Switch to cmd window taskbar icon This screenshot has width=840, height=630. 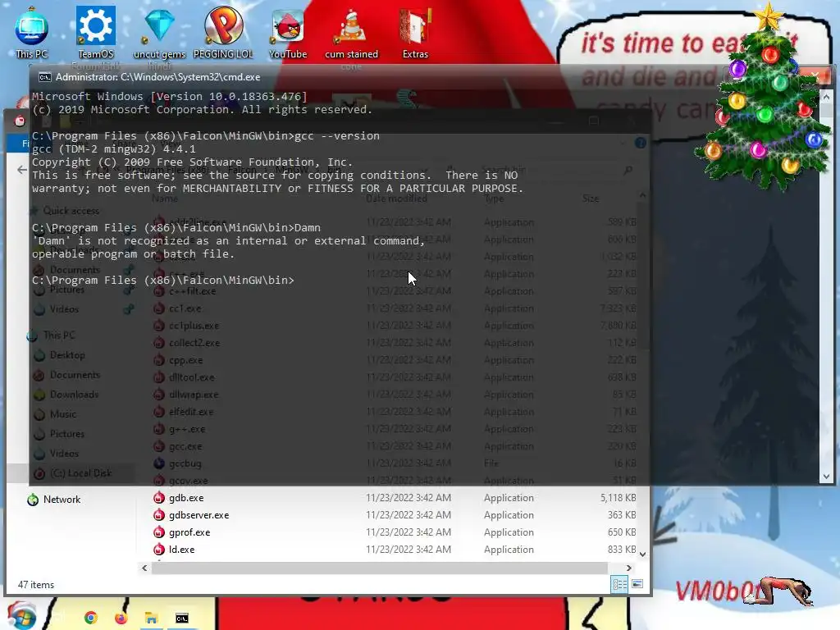(182, 619)
